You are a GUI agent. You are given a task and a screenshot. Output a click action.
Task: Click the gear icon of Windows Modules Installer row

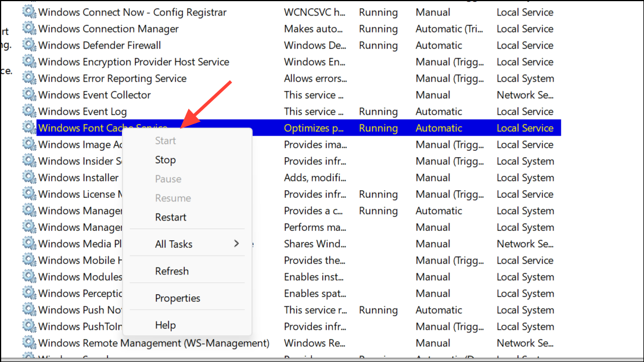pyautogui.click(x=29, y=276)
